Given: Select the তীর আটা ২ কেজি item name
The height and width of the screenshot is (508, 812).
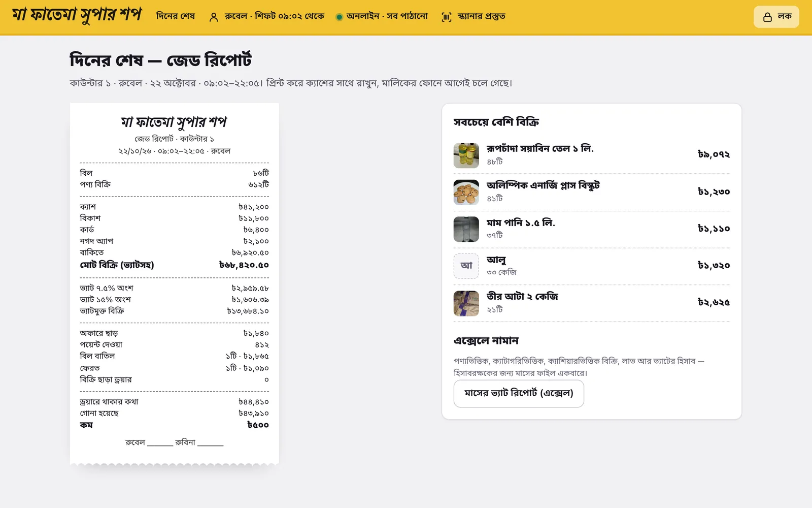Looking at the screenshot, I should pyautogui.click(x=522, y=296).
